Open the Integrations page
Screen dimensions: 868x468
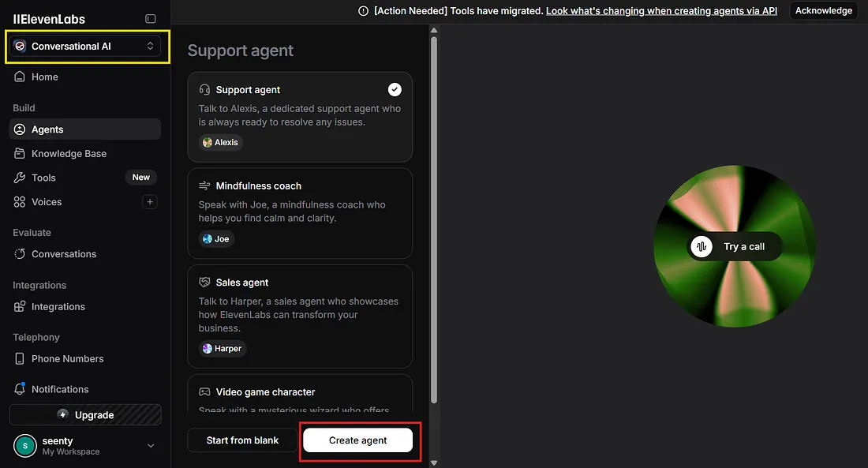(x=85, y=307)
